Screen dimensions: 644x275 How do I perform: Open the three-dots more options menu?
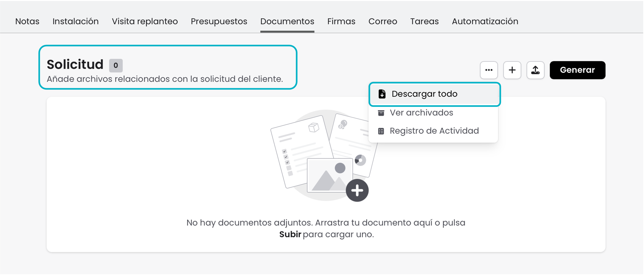click(489, 70)
